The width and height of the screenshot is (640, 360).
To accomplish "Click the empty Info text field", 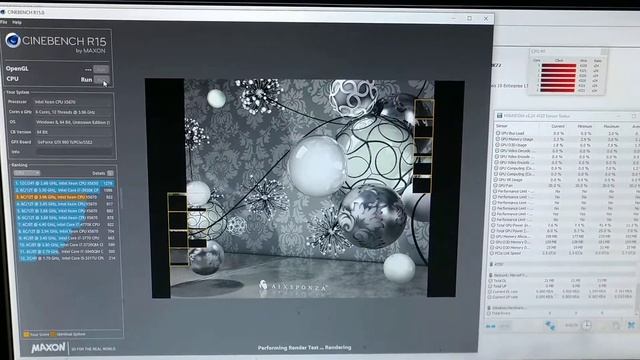I will click(x=74, y=151).
